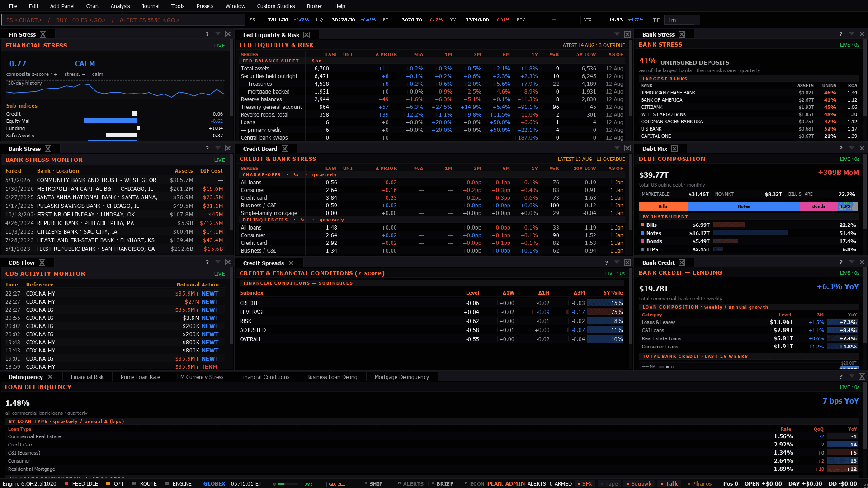Image resolution: width=868 pixels, height=488 pixels.
Task: Close the Fin Stress tab with its X icon
Action: [43, 34]
